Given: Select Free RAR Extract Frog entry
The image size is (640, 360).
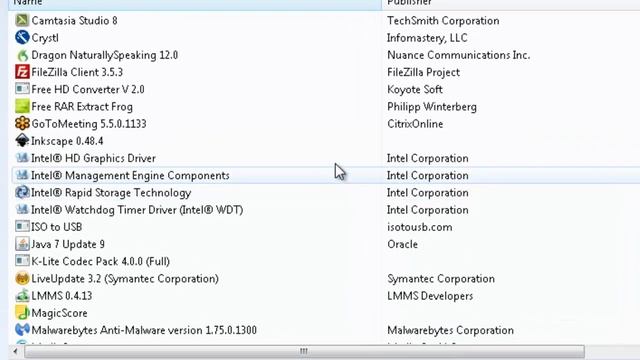Looking at the screenshot, I should click(x=82, y=107).
